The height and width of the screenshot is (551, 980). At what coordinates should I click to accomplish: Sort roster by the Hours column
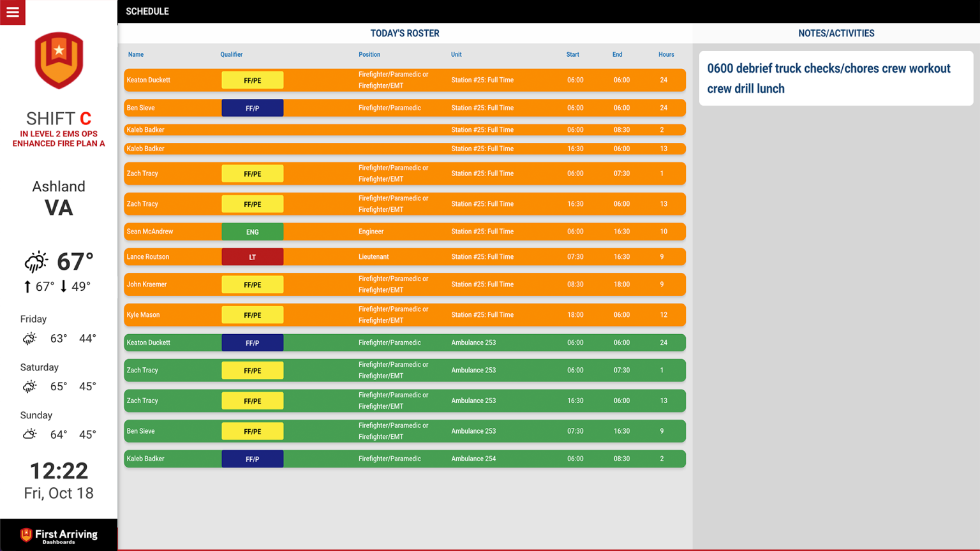click(x=666, y=54)
